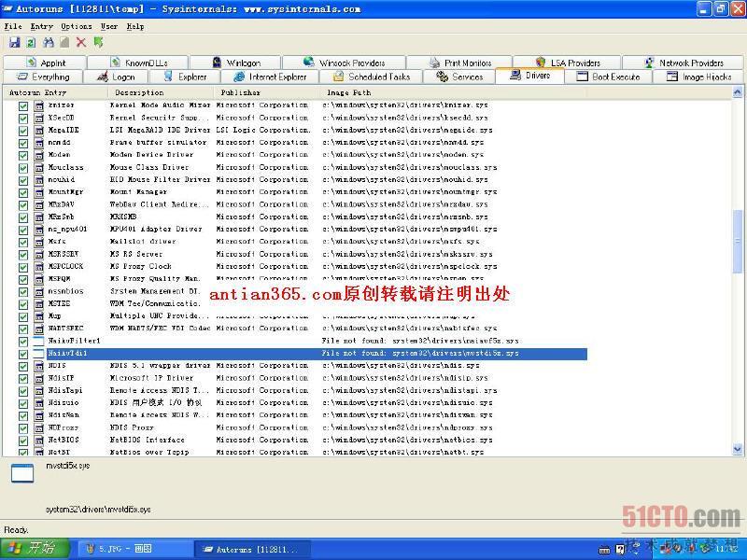
Task: Switch to the 5.JPG paint taskbar window
Action: (x=134, y=549)
